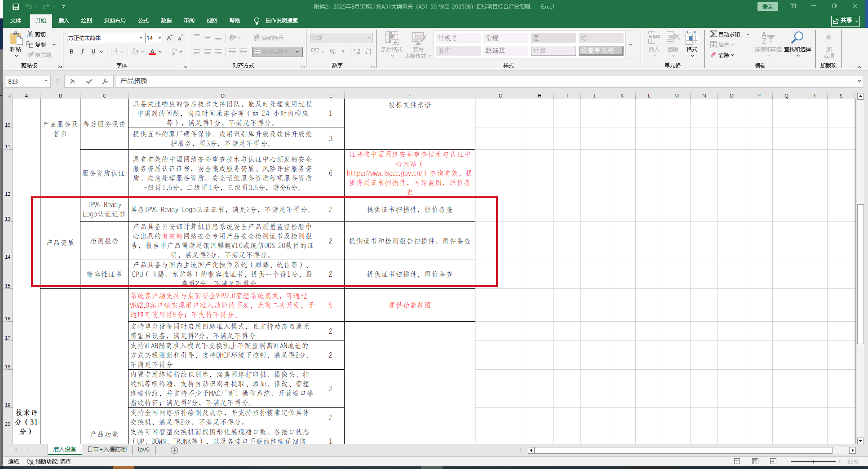Select Normal view in status bar
Screen dimensions: 868x469
737,461
